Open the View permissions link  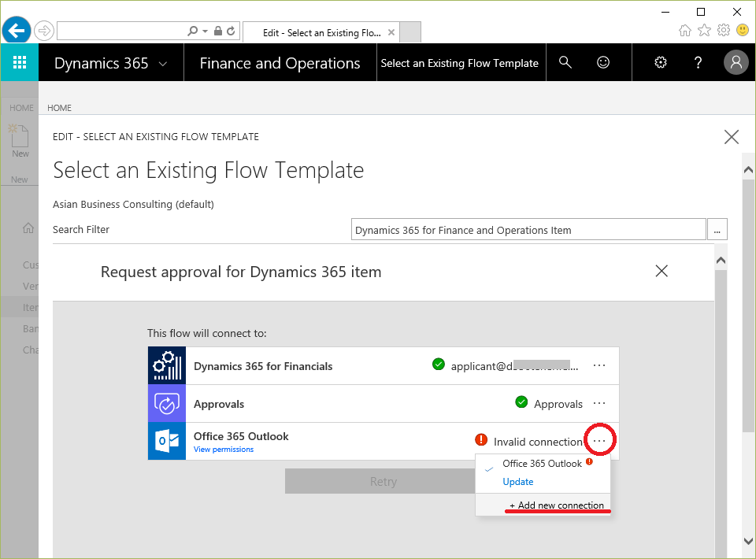coord(223,449)
